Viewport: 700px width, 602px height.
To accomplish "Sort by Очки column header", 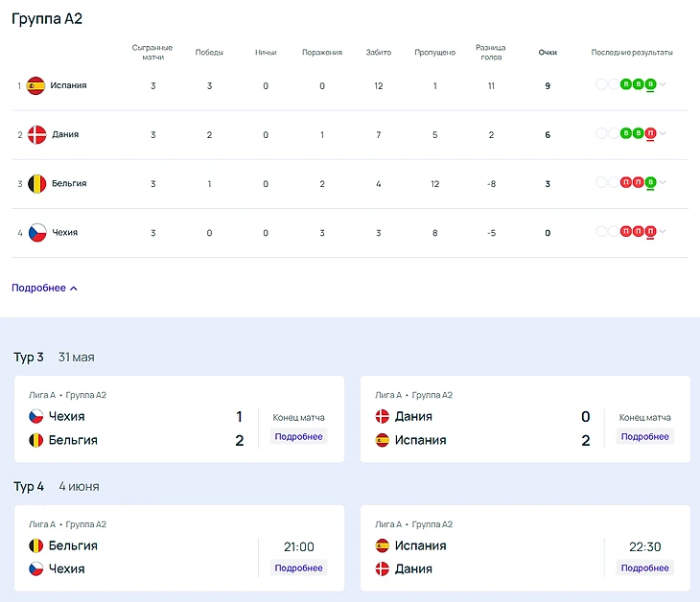I will [548, 53].
